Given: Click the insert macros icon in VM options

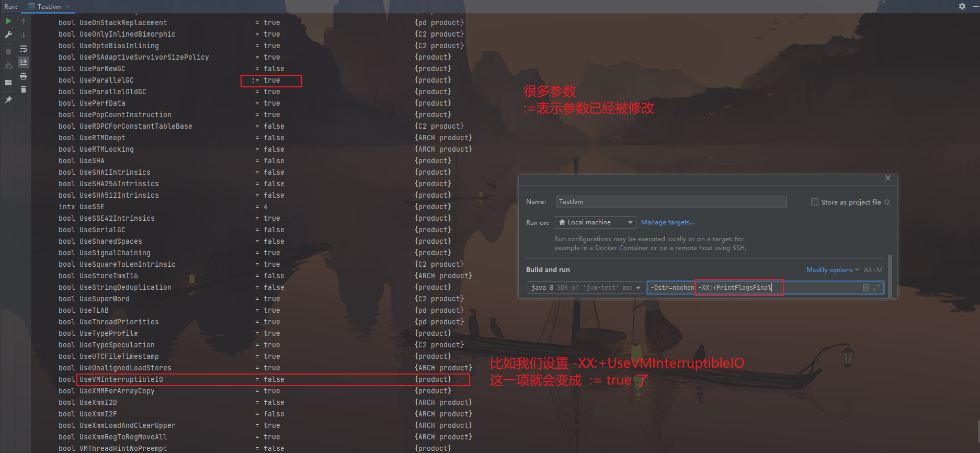Looking at the screenshot, I should coord(865,288).
